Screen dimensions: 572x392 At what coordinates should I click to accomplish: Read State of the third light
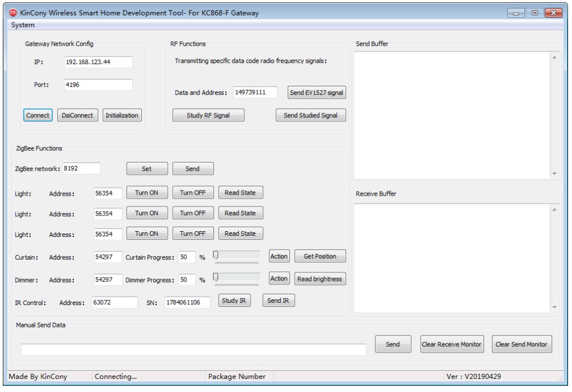[240, 233]
